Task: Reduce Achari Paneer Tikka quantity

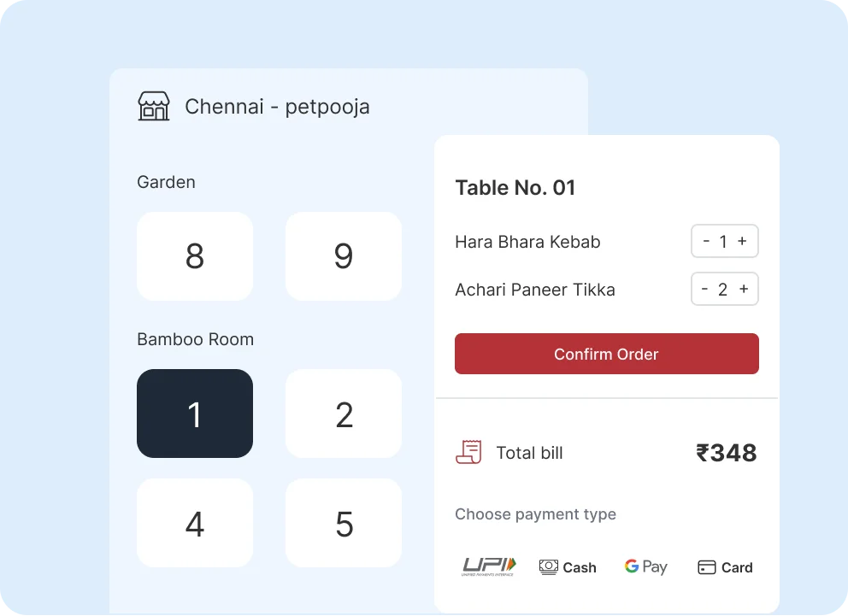Action: pyautogui.click(x=704, y=290)
